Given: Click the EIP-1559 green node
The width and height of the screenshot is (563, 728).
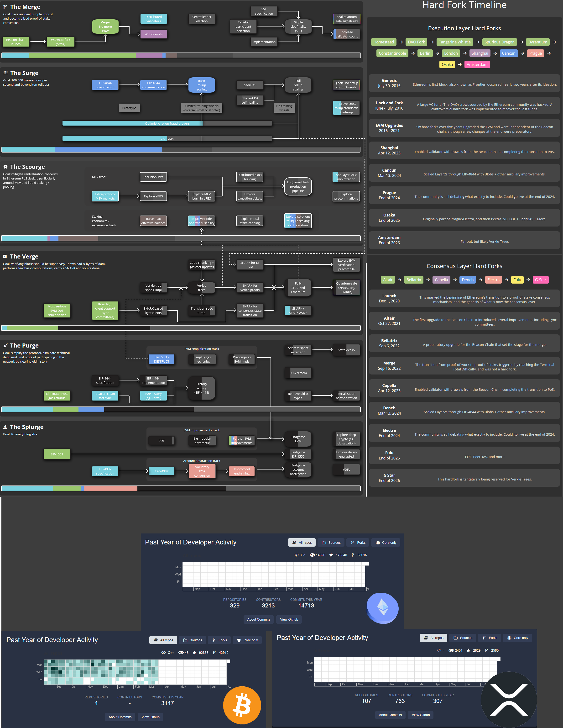Looking at the screenshot, I should coord(57,454).
